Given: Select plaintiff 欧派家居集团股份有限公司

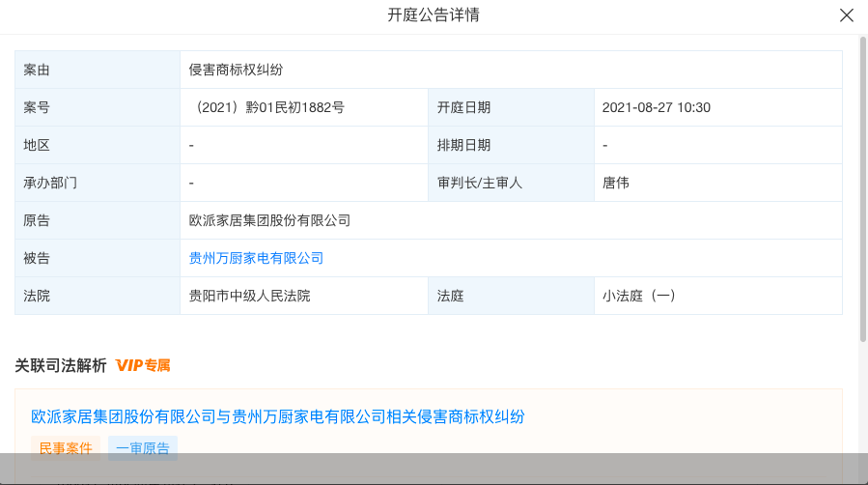Looking at the screenshot, I should tap(269, 220).
